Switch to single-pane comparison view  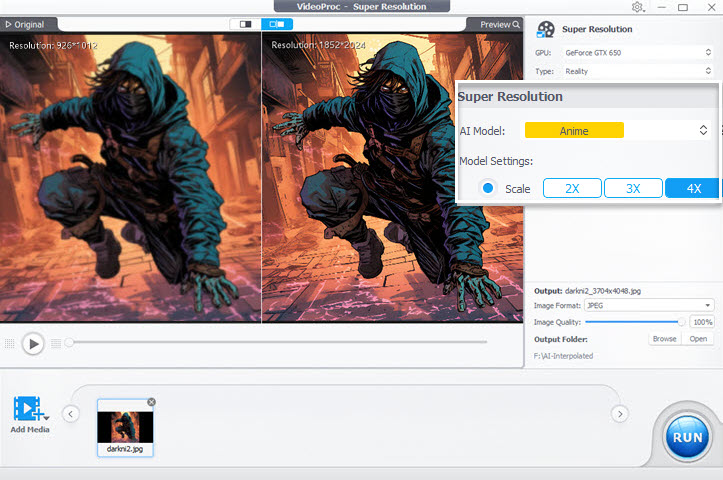245,24
